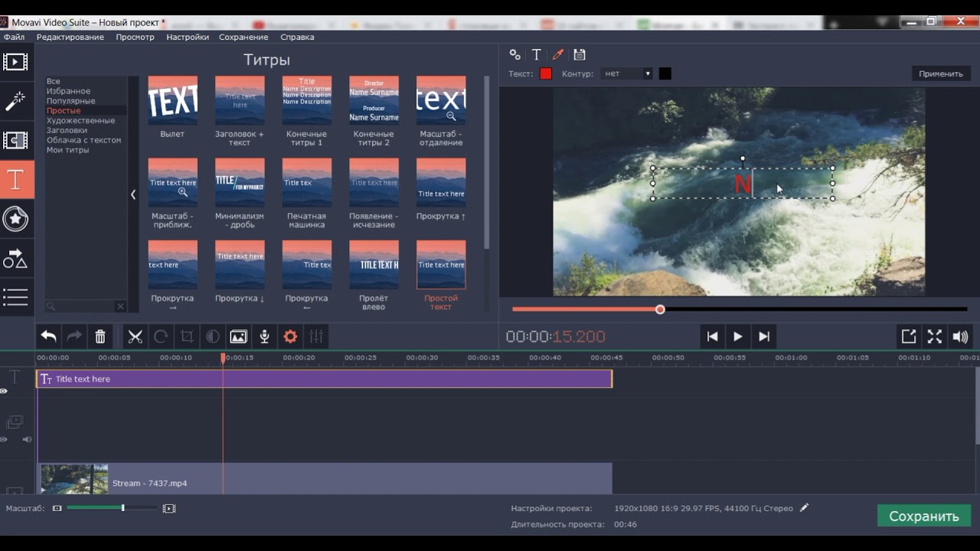Open the Справка menu
The height and width of the screenshot is (551, 980).
[297, 37]
